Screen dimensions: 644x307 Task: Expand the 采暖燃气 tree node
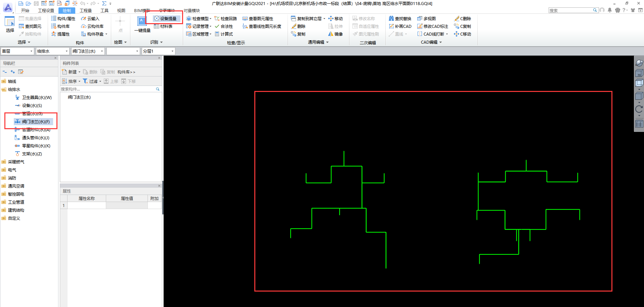4,162
